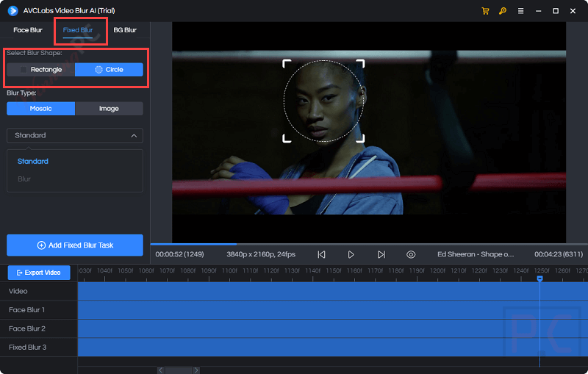Click the current time 00:00:52 (1249)
588x374 pixels.
pyautogui.click(x=179, y=254)
